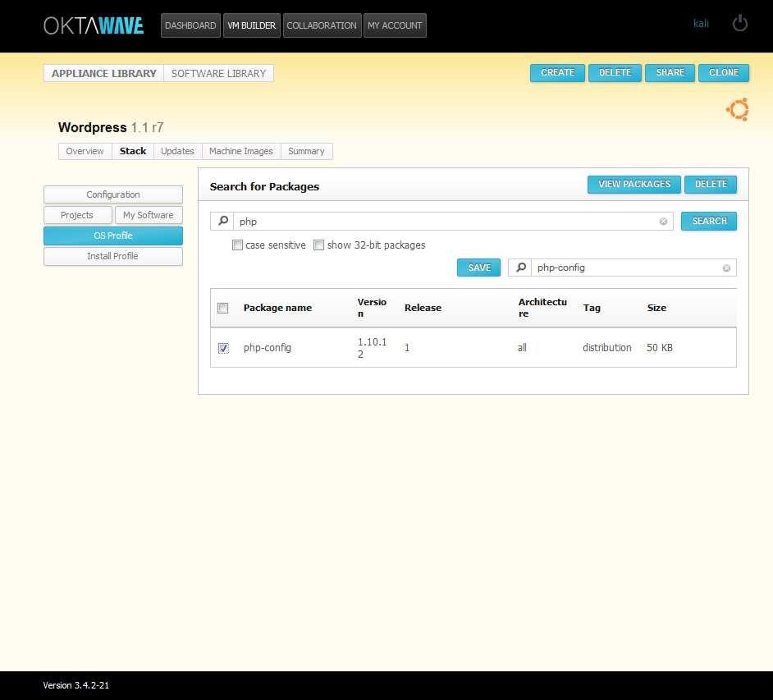
Task: Select the Stack tab
Action: 133,151
